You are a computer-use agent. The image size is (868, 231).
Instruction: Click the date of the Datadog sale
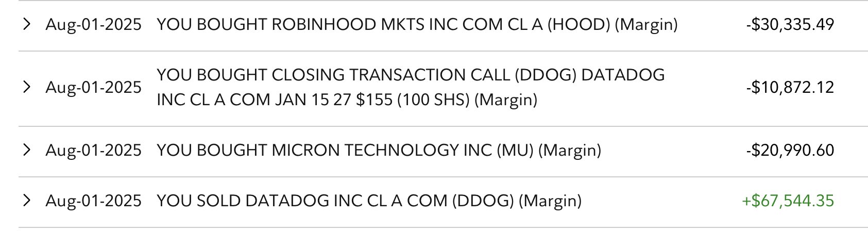93,200
